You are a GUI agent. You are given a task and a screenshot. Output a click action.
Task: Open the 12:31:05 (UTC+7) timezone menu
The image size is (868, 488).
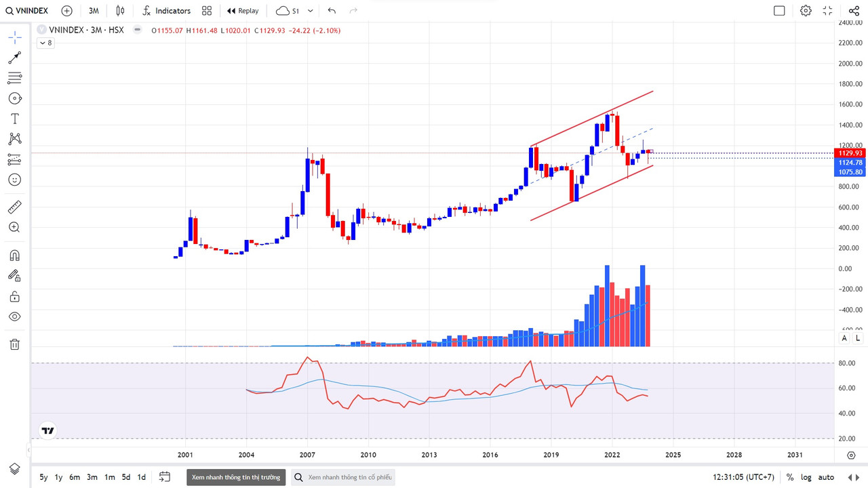(x=743, y=477)
